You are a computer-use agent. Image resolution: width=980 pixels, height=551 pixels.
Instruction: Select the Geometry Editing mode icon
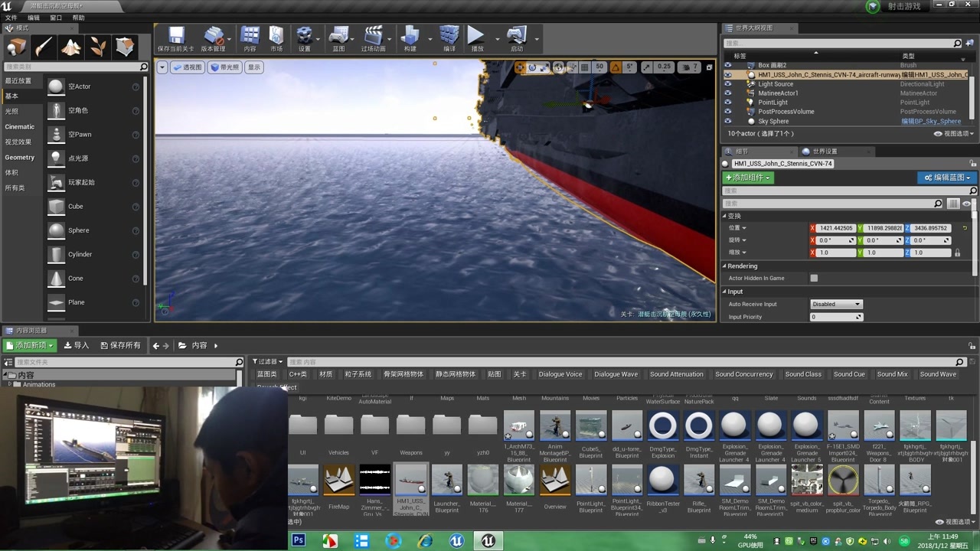point(125,47)
